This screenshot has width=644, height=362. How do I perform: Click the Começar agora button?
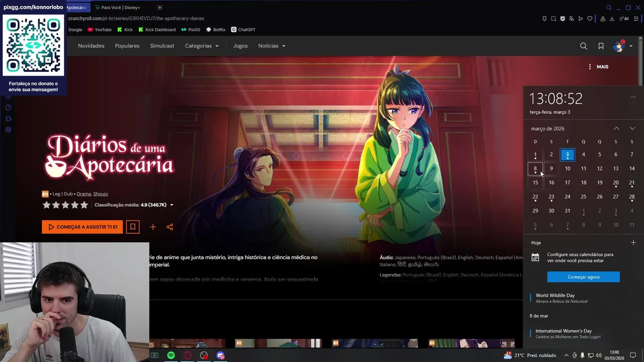[x=584, y=277]
